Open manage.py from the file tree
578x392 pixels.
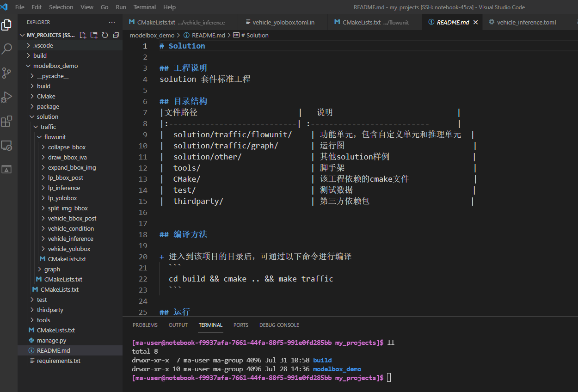coord(51,340)
